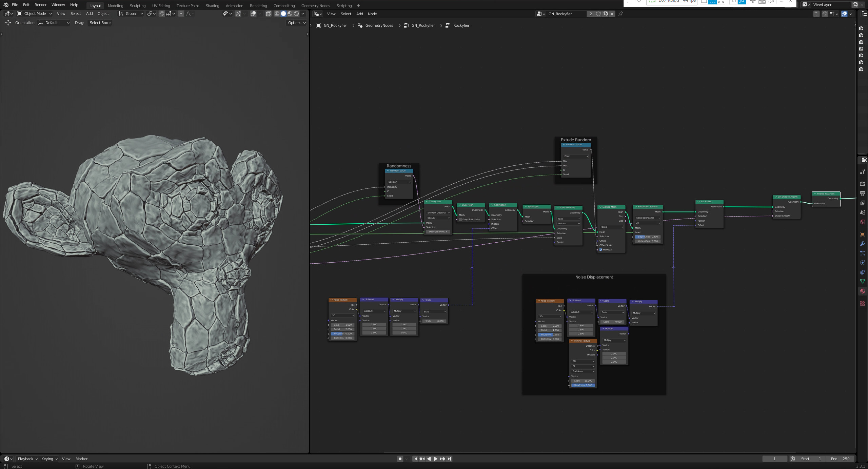Toggle snapping magnet in 3D viewport
Image resolution: width=868 pixels, height=469 pixels.
(x=162, y=14)
